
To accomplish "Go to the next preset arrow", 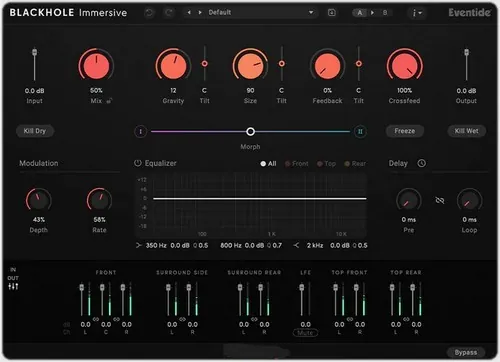I will tap(200, 13).
